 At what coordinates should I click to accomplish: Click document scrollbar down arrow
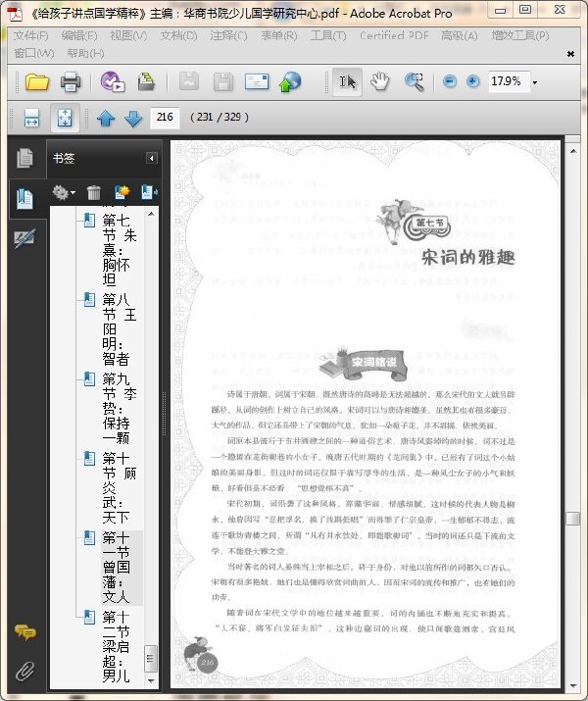tap(573, 686)
